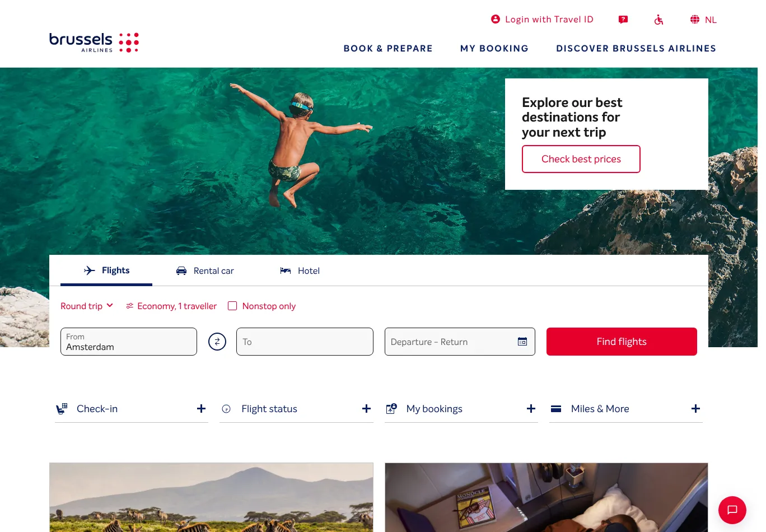Image resolution: width=766 pixels, height=532 pixels.
Task: Enable the Nonstop only checkbox
Action: 232,306
